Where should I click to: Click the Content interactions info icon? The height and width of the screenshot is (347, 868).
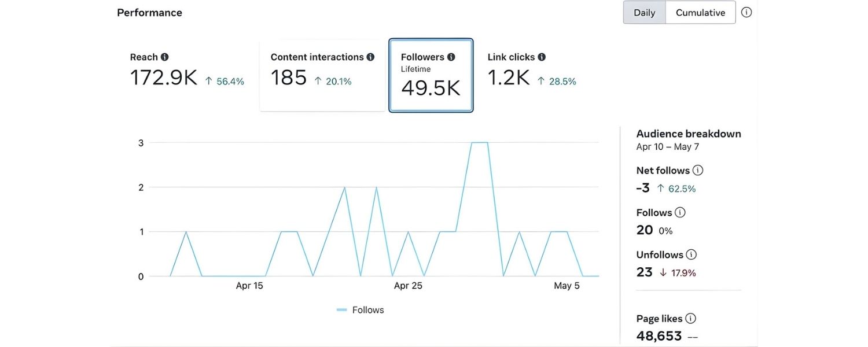coord(371,57)
